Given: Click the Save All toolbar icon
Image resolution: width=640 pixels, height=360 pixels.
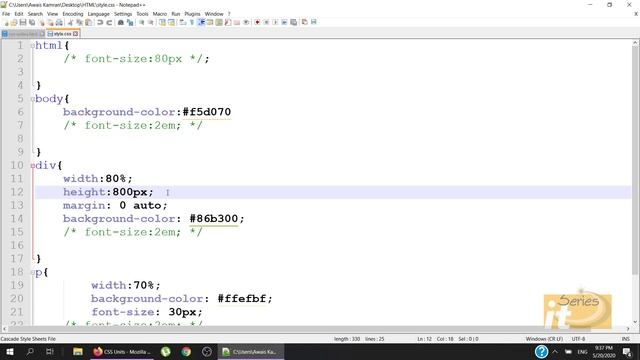Looking at the screenshot, I should click(x=32, y=22).
